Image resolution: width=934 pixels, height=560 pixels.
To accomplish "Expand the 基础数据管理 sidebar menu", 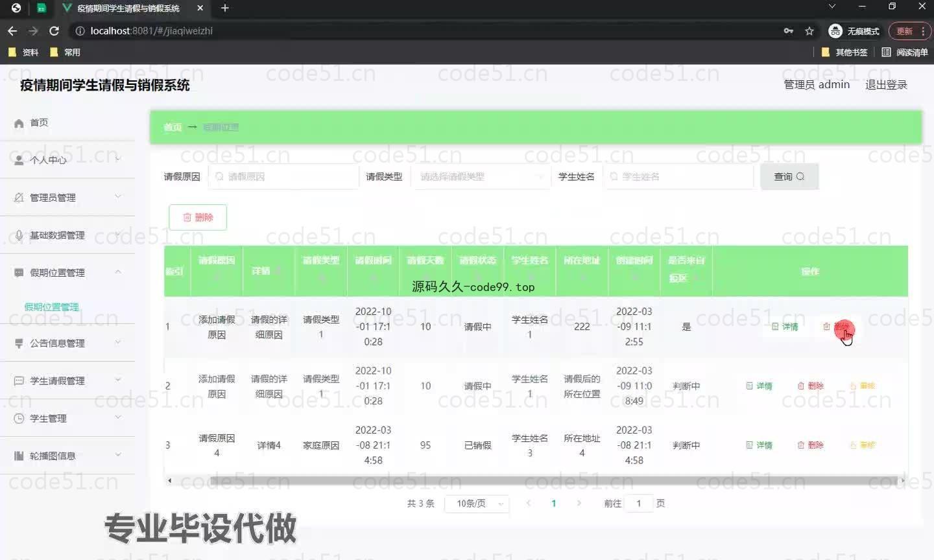I will click(67, 235).
